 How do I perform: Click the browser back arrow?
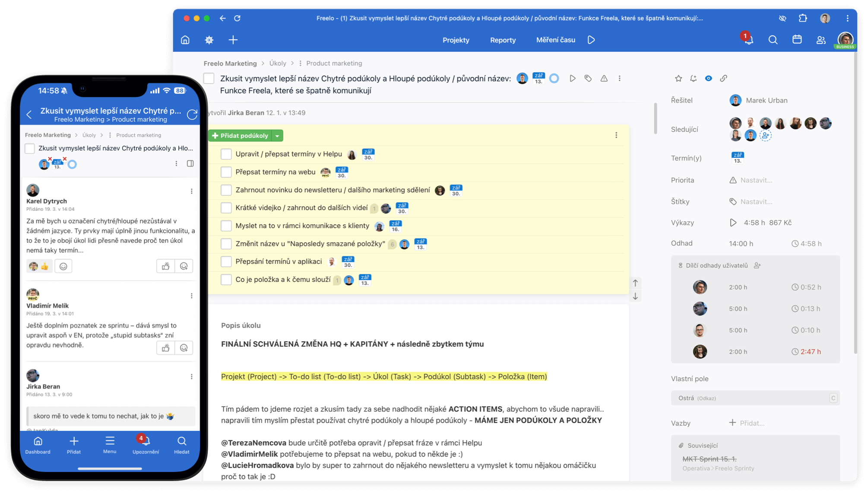click(x=222, y=18)
